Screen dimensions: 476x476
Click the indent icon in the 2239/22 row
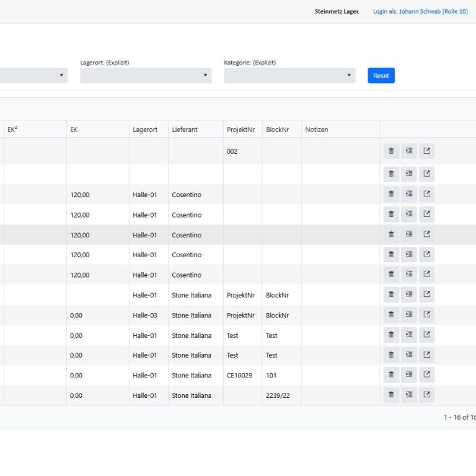point(409,395)
